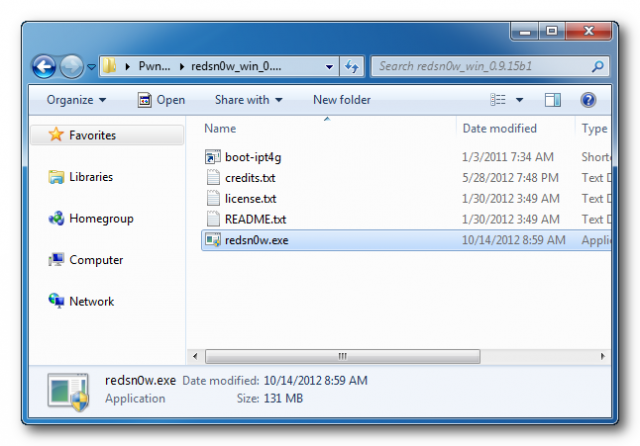Screen dimensions: 640x446
Task: Click the search redsn0w_win_0.9.15b1 field
Action: click(484, 66)
